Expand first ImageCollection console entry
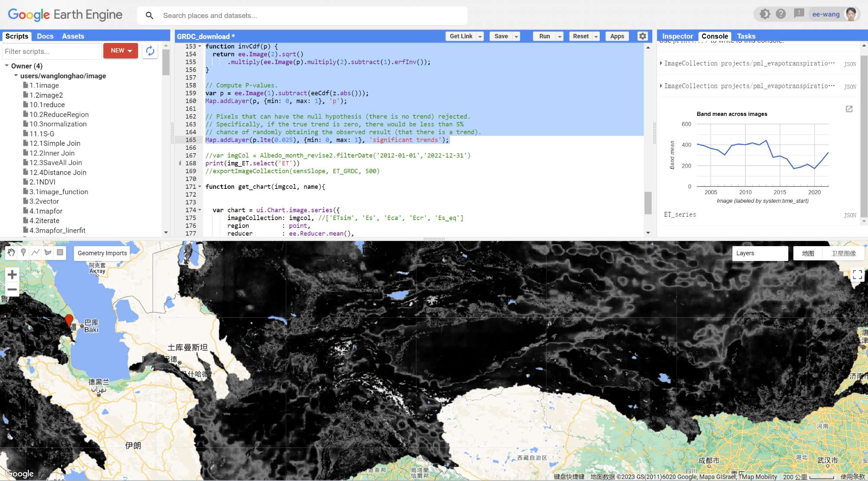The width and height of the screenshot is (868, 481). 661,63
